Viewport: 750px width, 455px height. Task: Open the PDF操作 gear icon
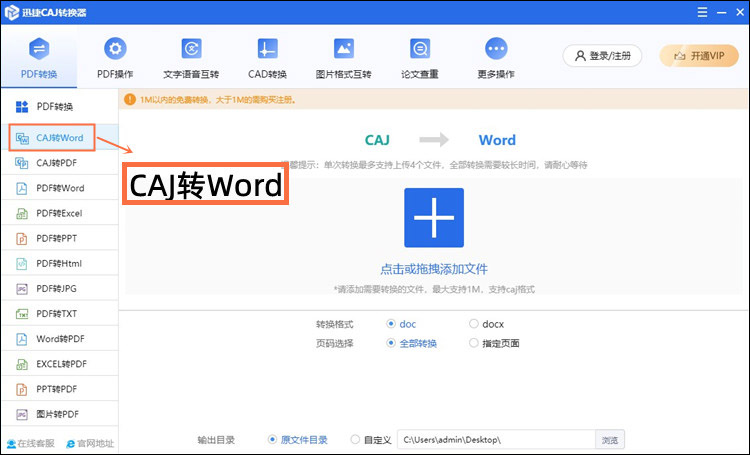pyautogui.click(x=115, y=49)
